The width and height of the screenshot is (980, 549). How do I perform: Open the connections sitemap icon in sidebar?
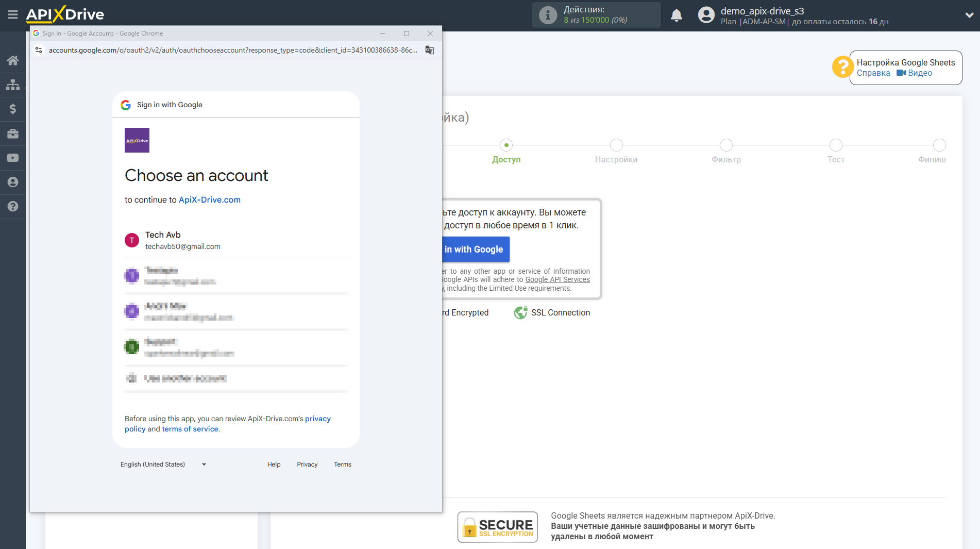point(13,85)
